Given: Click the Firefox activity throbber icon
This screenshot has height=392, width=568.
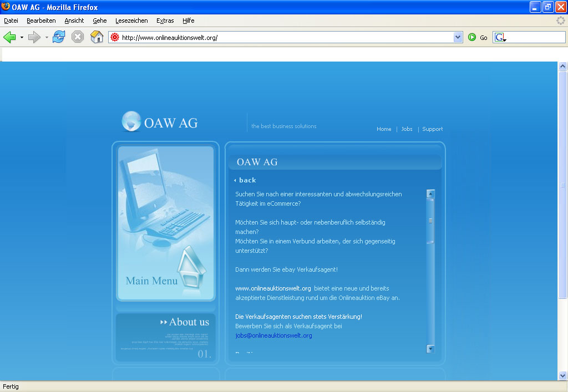Looking at the screenshot, I should coord(560,21).
